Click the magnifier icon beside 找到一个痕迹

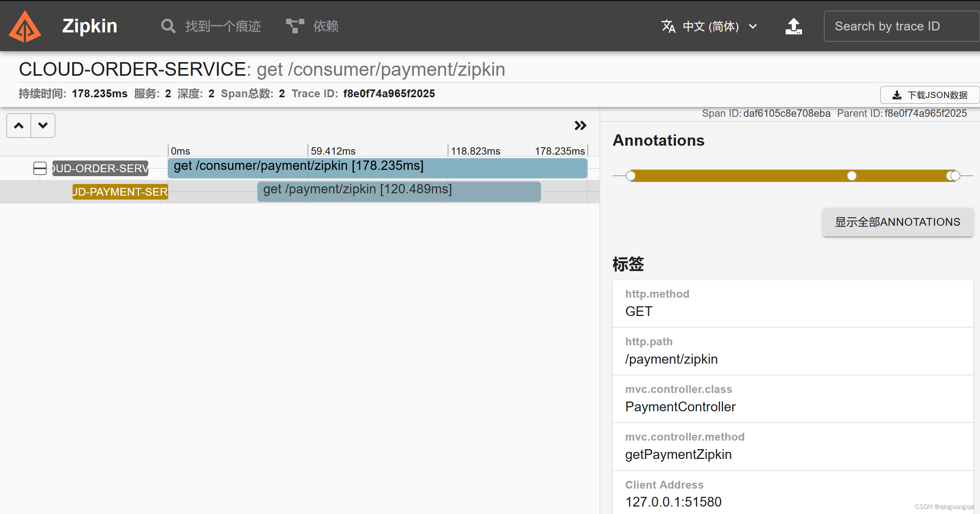coord(168,26)
